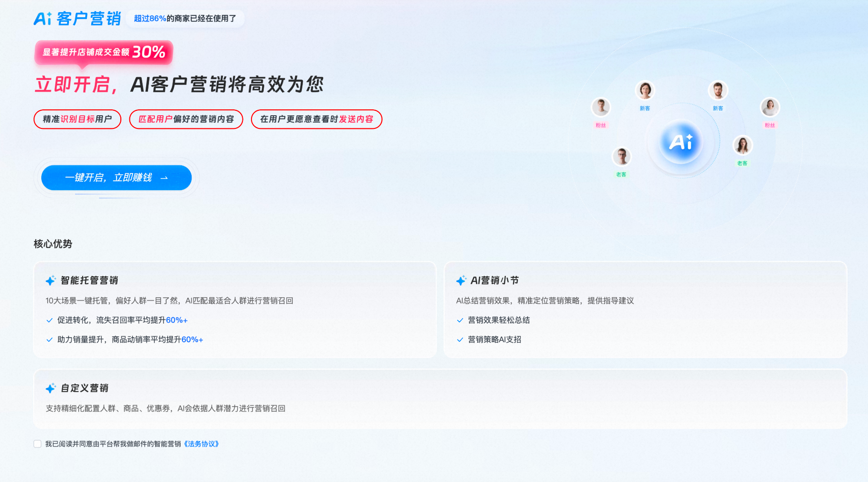
Task: Select the 精准识别目标用户 pill tag
Action: point(77,119)
